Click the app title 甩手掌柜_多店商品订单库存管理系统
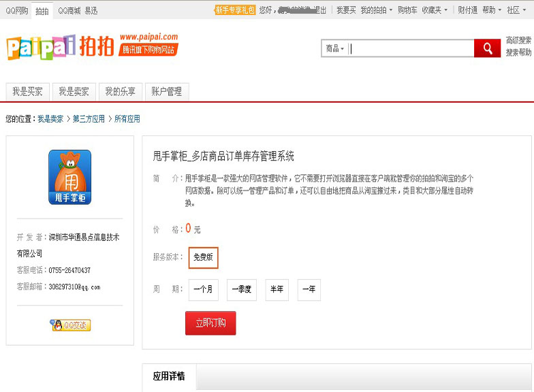Screen dimensions: 534x392 tap(223, 157)
